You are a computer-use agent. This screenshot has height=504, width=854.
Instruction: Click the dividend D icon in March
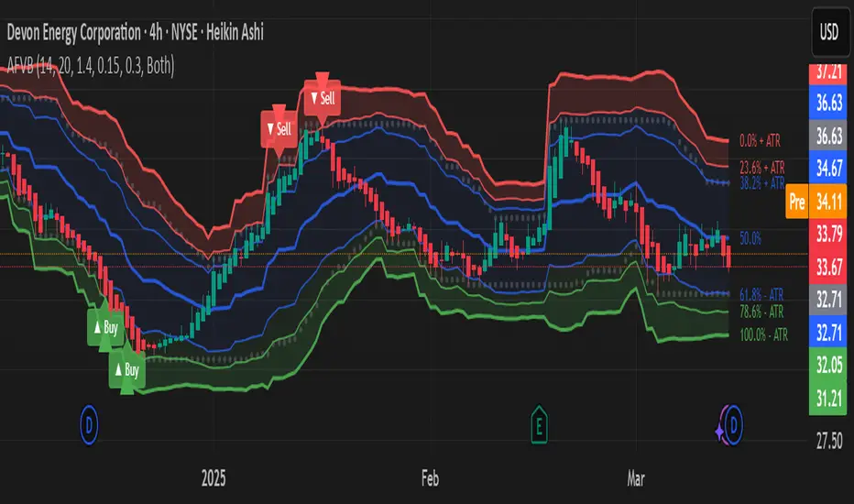point(734,424)
